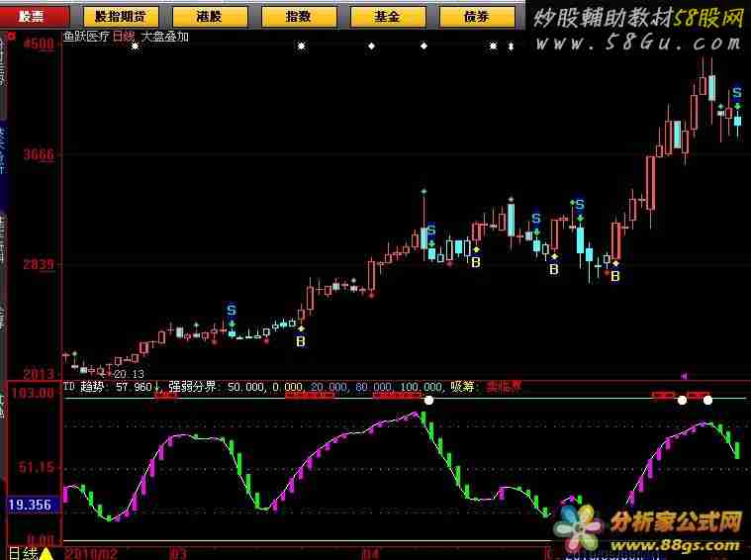This screenshot has width=751, height=560.
Task: Open the 债券 tab
Action: [478, 17]
